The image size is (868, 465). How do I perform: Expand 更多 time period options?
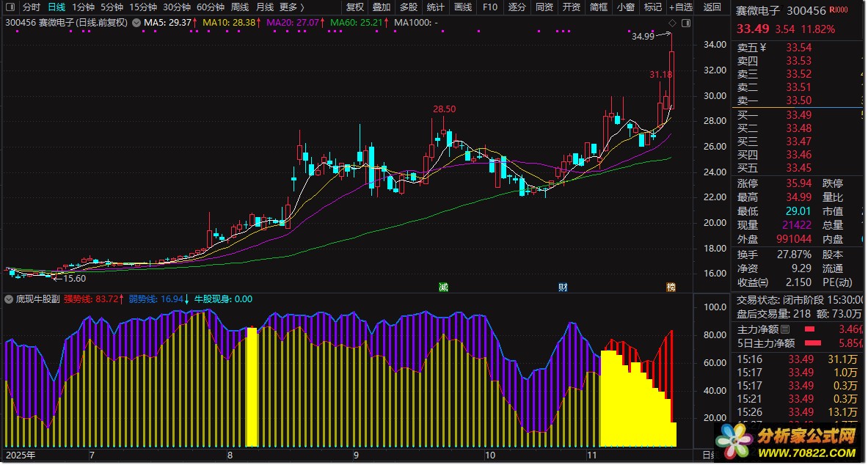point(291,7)
